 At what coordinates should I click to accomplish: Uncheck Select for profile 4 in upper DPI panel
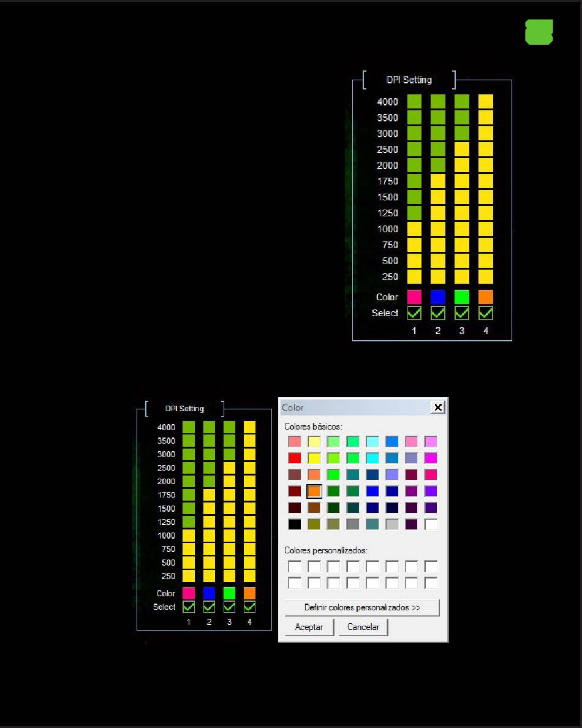(x=486, y=313)
